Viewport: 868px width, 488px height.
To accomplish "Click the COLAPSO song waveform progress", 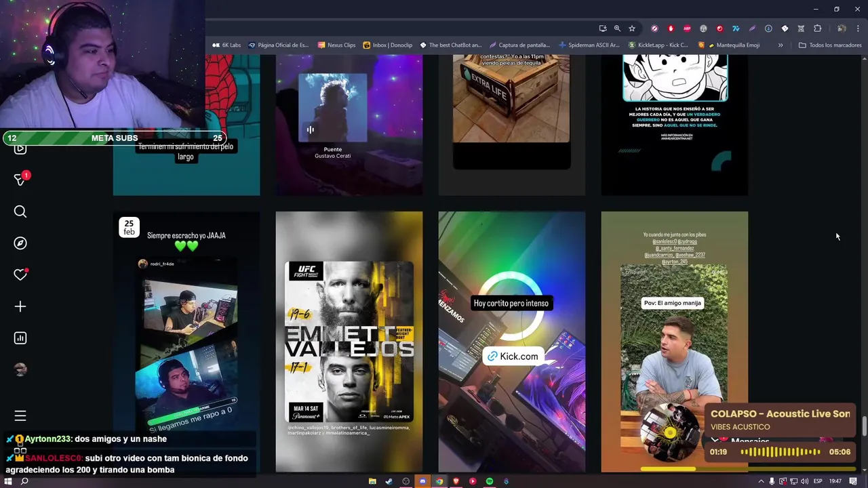I will (780, 452).
